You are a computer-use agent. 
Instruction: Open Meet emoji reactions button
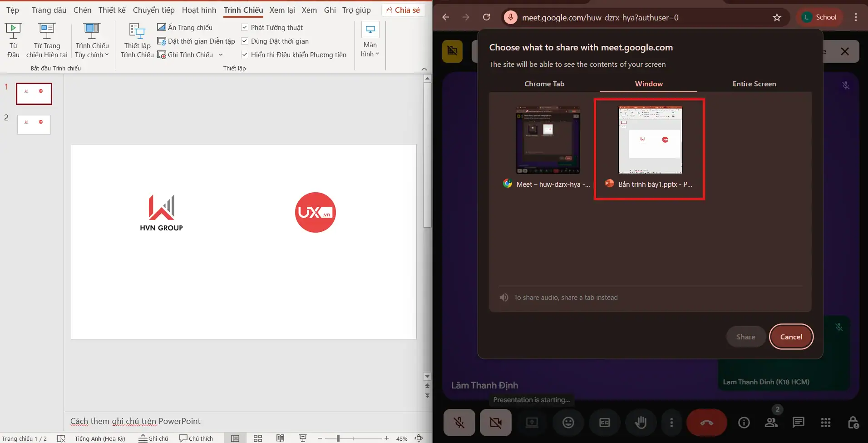coord(568,423)
